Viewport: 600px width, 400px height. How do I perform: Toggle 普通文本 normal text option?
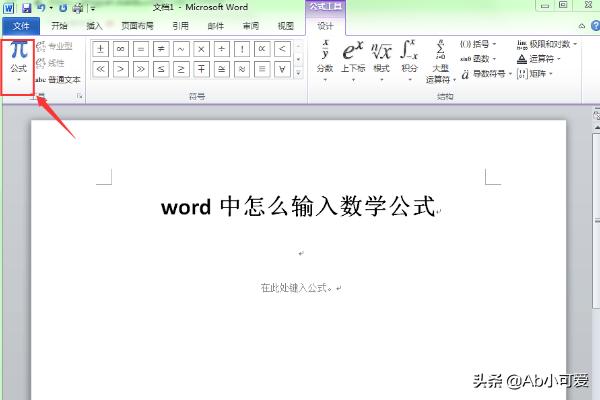(x=58, y=80)
